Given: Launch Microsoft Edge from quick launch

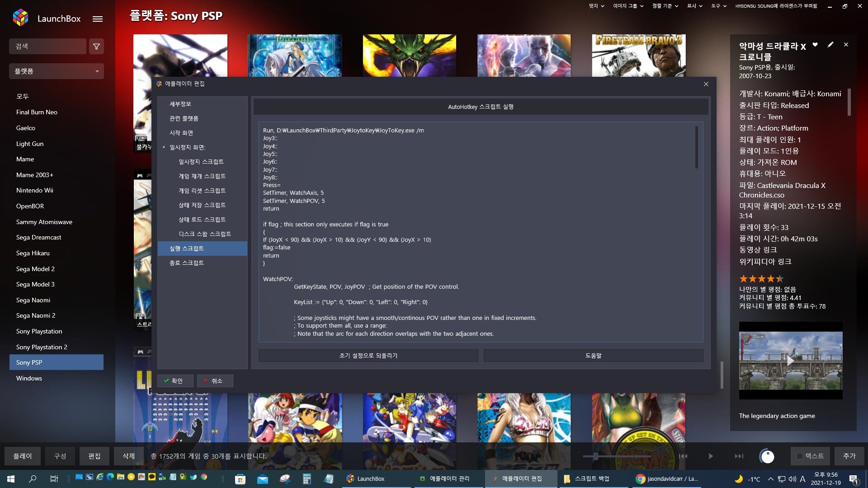Looking at the screenshot, I should (x=110, y=477).
